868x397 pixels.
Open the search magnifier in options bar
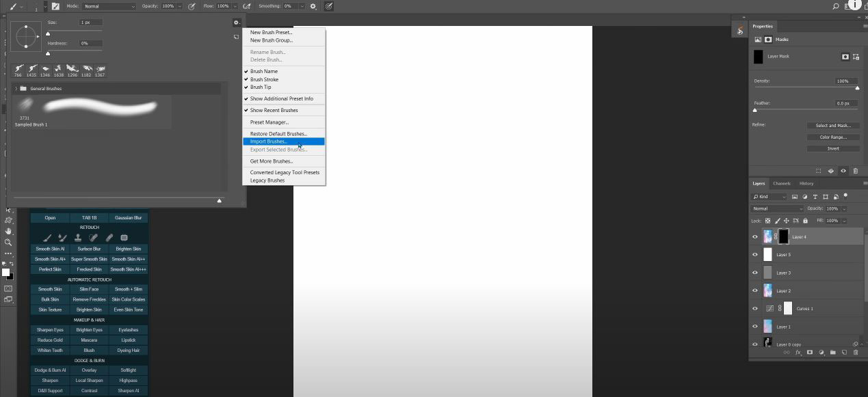[836, 6]
